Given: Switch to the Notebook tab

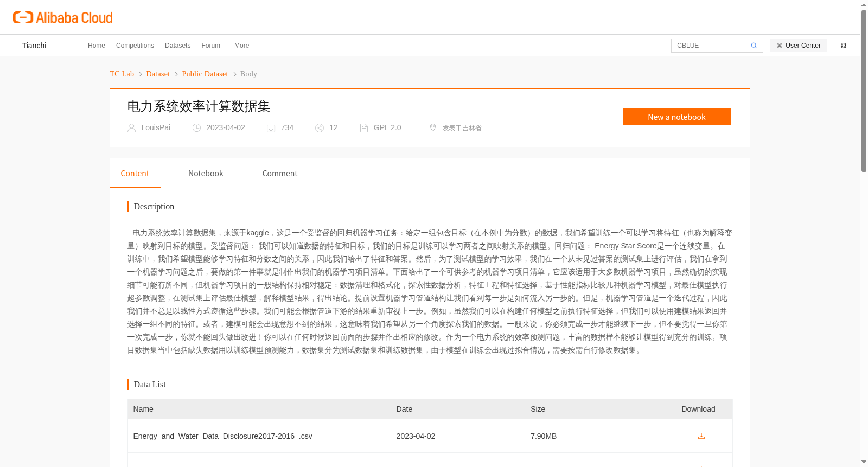Looking at the screenshot, I should 206,174.
